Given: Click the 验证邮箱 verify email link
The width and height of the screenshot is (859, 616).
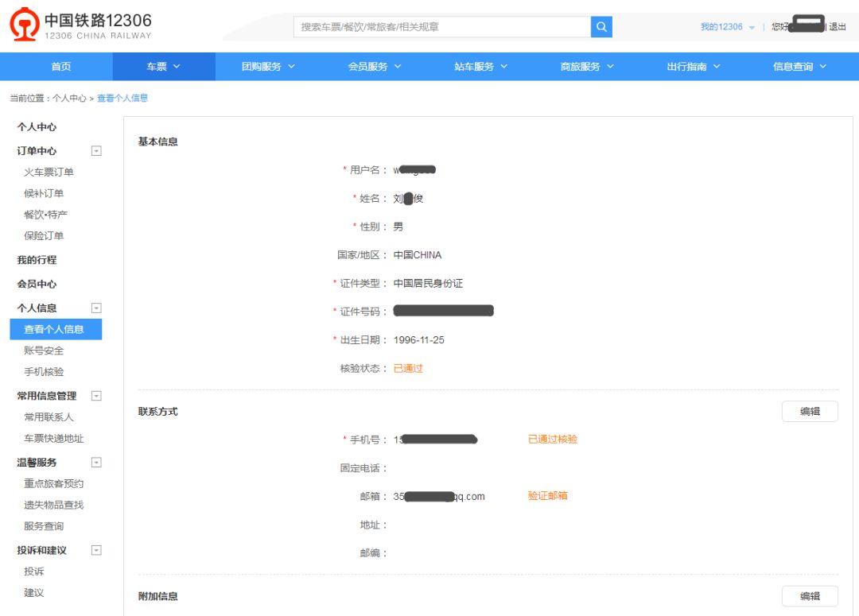Looking at the screenshot, I should [x=547, y=495].
